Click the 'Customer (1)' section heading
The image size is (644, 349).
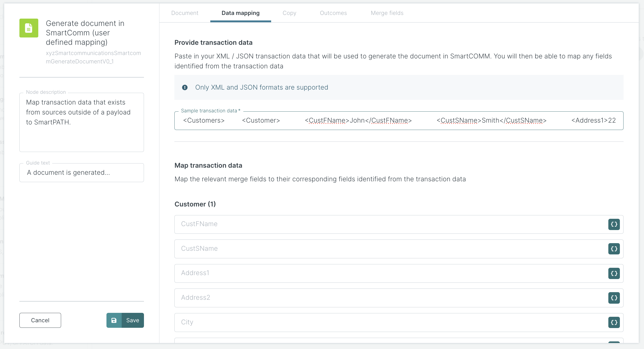tap(195, 204)
